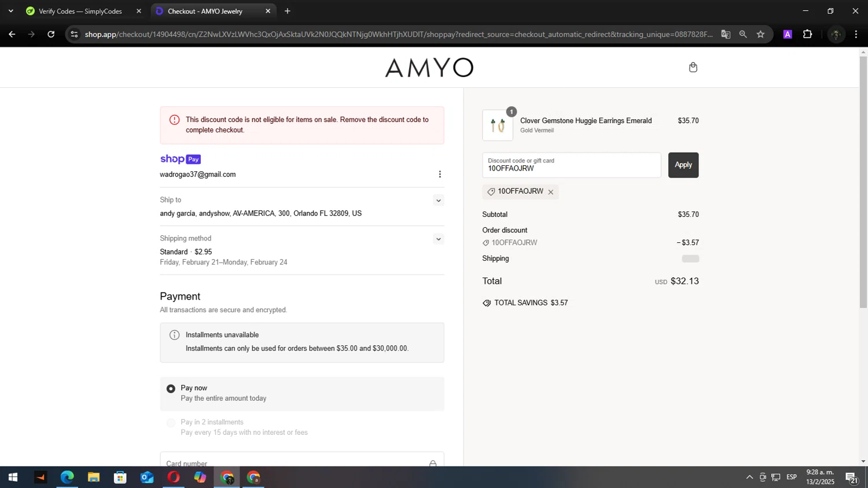Screen dimensions: 868x488
Task: Click the info icon beside Installments unavailable
Action: pos(174,335)
